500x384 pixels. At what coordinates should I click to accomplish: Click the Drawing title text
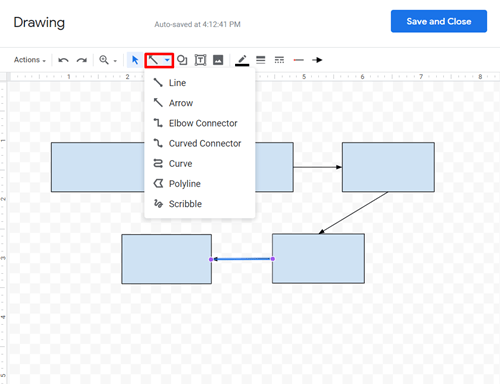coord(39,22)
